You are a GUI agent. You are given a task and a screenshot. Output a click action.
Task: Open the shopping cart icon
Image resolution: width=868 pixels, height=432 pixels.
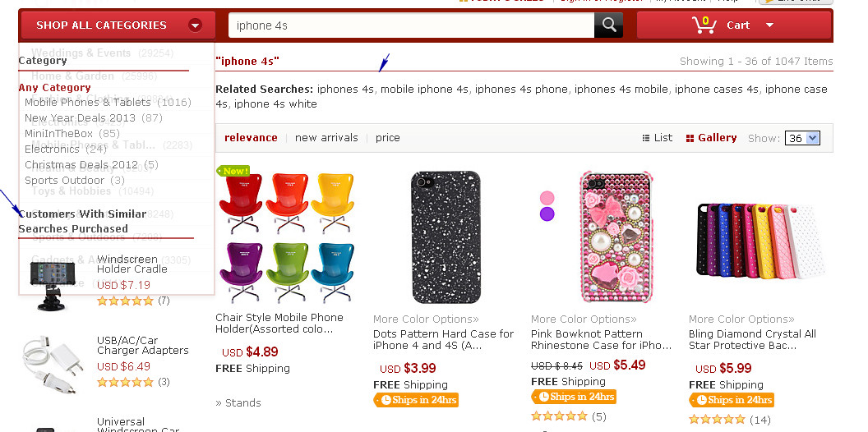704,25
